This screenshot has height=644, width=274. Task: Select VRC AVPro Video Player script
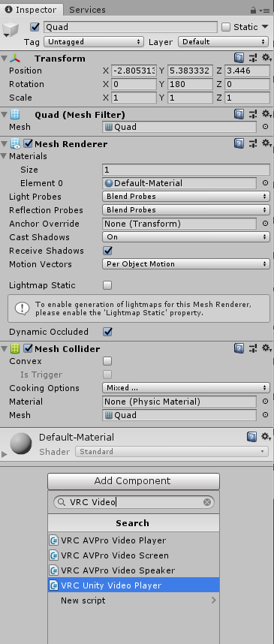134,540
